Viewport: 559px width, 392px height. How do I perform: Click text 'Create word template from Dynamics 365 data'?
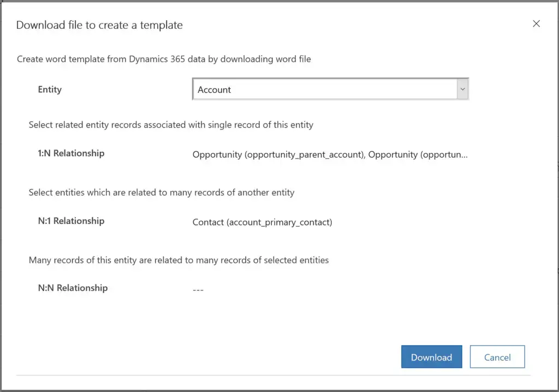pos(111,59)
